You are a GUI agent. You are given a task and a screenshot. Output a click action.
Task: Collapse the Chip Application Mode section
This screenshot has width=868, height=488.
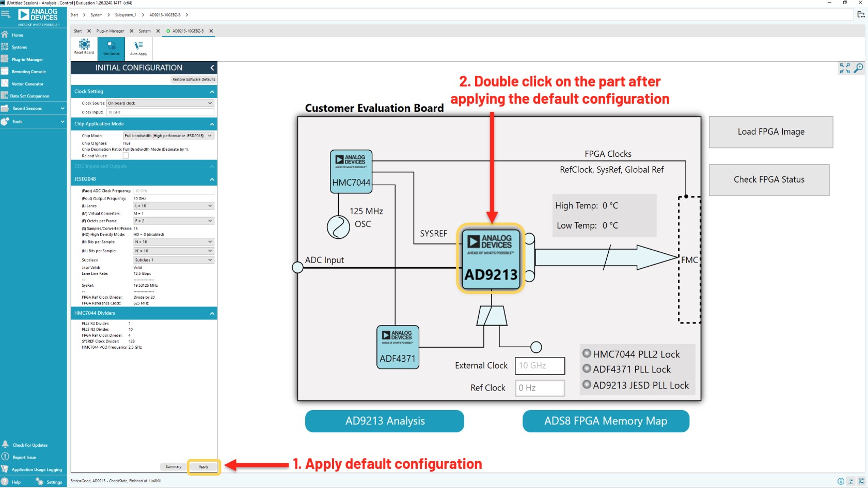pos(212,124)
